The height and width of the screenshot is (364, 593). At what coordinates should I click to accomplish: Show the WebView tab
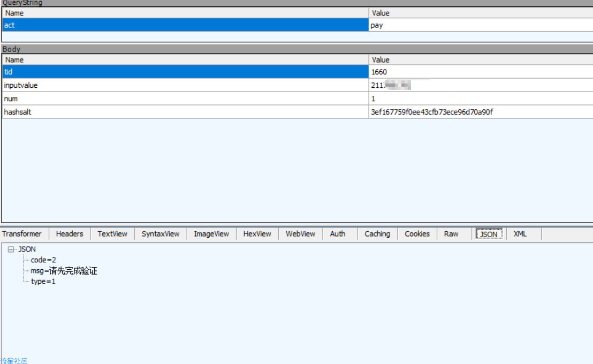click(x=301, y=234)
